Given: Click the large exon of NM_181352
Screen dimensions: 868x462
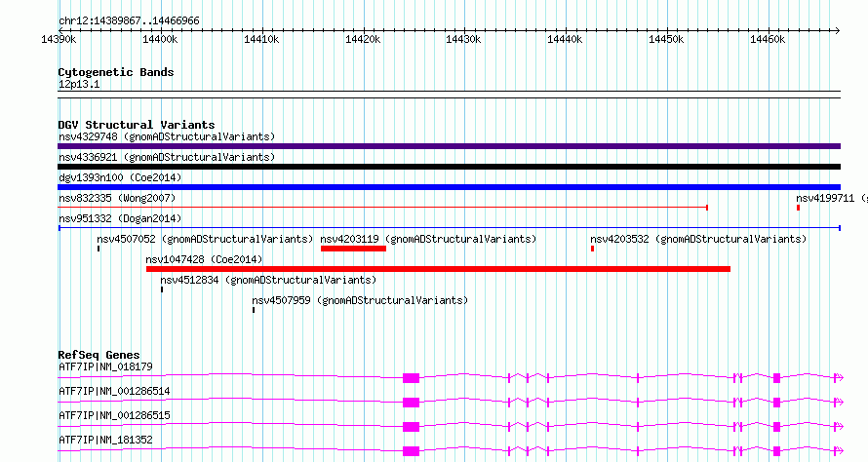Looking at the screenshot, I should click(411, 451).
